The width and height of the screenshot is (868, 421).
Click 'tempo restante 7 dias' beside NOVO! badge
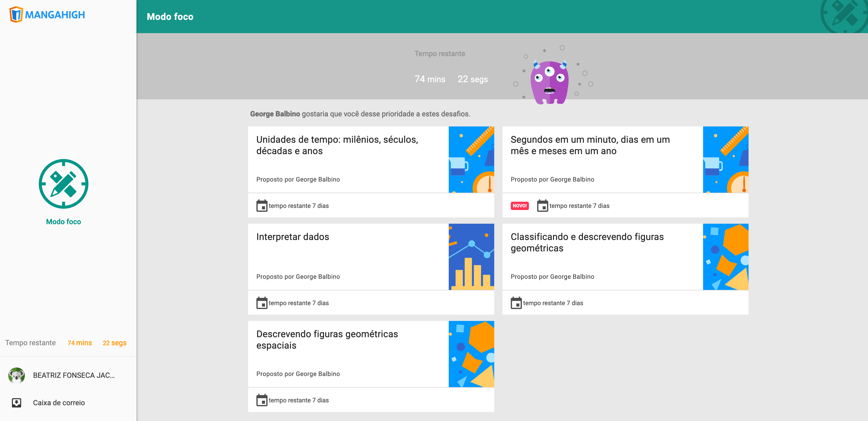579,206
